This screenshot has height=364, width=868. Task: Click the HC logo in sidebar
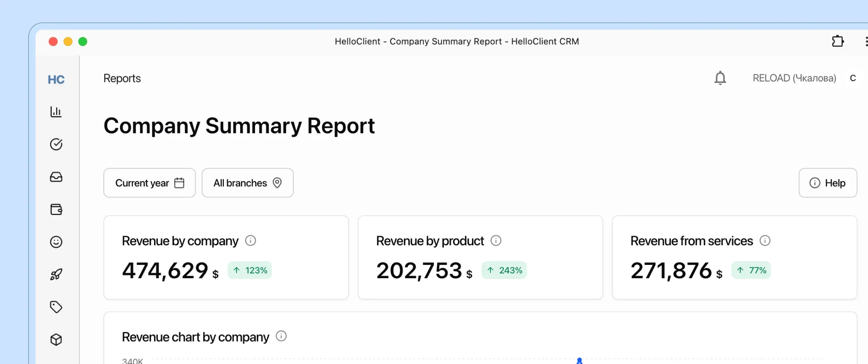(56, 79)
